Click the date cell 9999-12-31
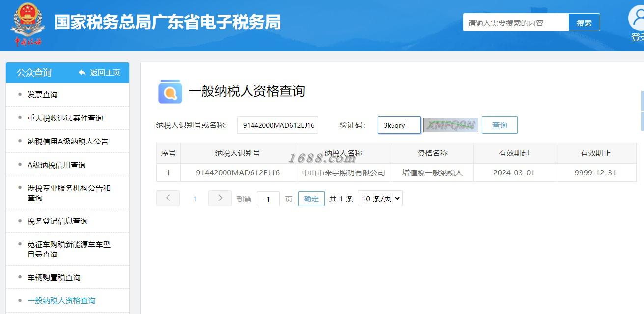The image size is (644, 314). click(x=595, y=173)
